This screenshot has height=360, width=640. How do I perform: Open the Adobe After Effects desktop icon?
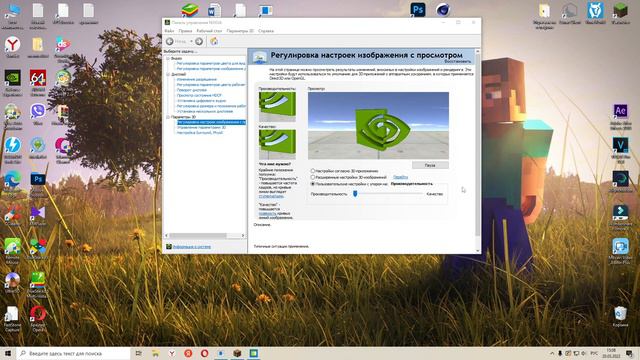click(x=620, y=111)
